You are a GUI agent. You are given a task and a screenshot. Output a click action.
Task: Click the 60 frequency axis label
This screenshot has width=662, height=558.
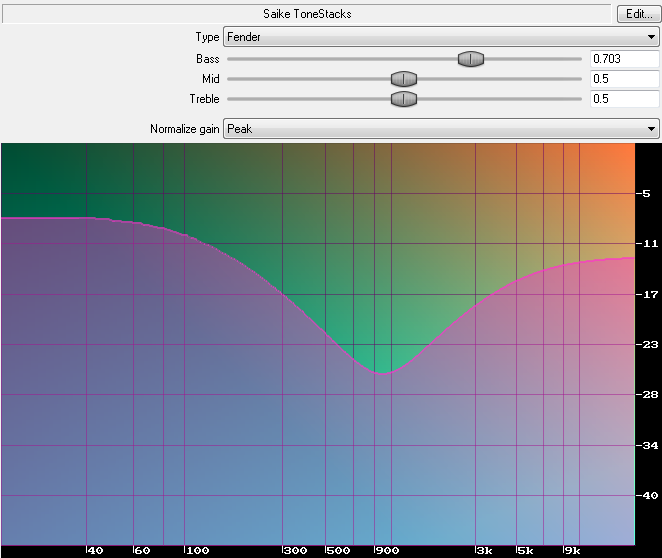click(x=141, y=550)
